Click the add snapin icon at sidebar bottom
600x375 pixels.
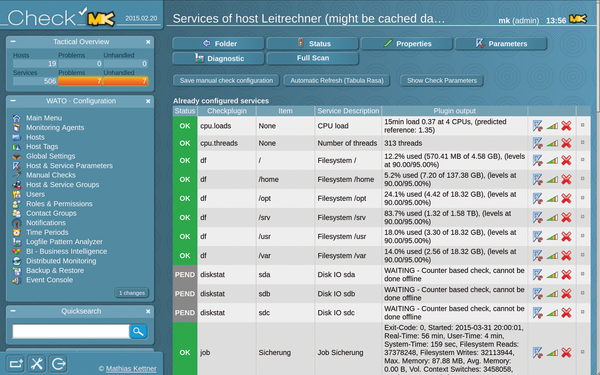(15, 364)
